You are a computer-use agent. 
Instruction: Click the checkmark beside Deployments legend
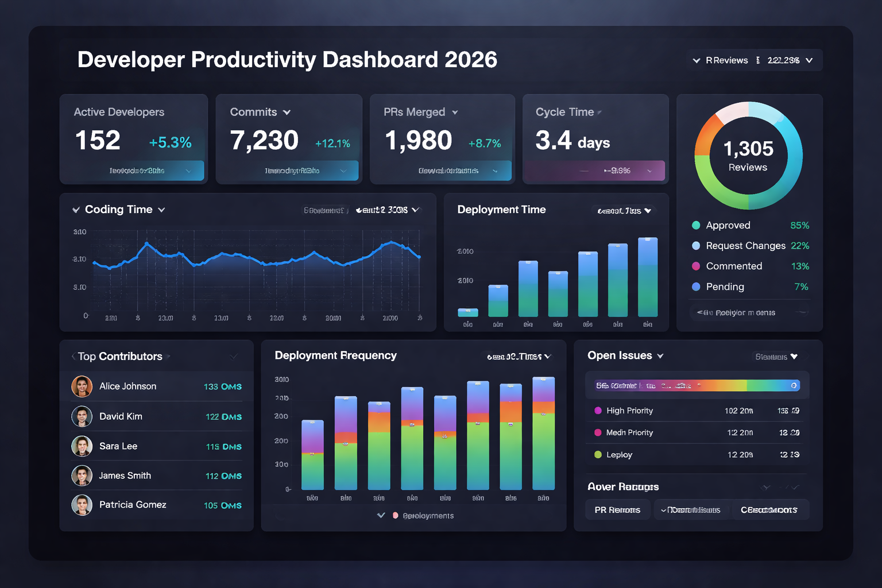[x=381, y=516]
